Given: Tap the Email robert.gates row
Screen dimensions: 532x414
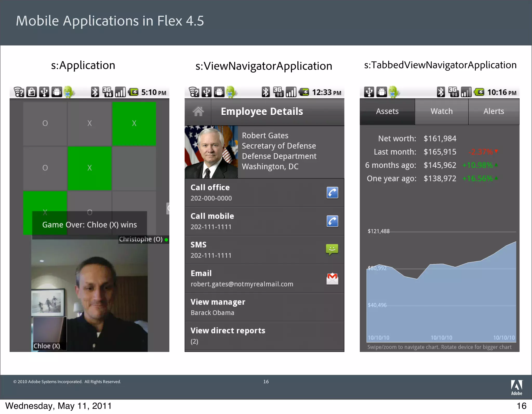Looking at the screenshot, I should [264, 278].
